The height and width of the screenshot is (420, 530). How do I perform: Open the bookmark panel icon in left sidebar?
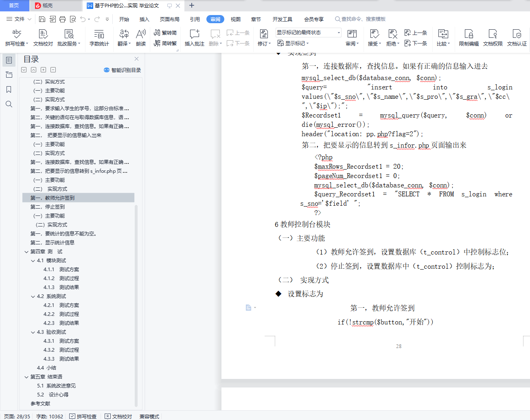(9, 89)
